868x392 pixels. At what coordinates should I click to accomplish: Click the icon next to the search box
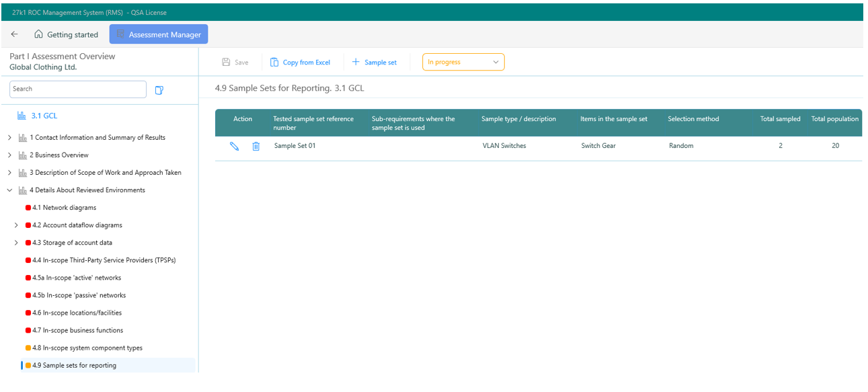pyautogui.click(x=159, y=90)
